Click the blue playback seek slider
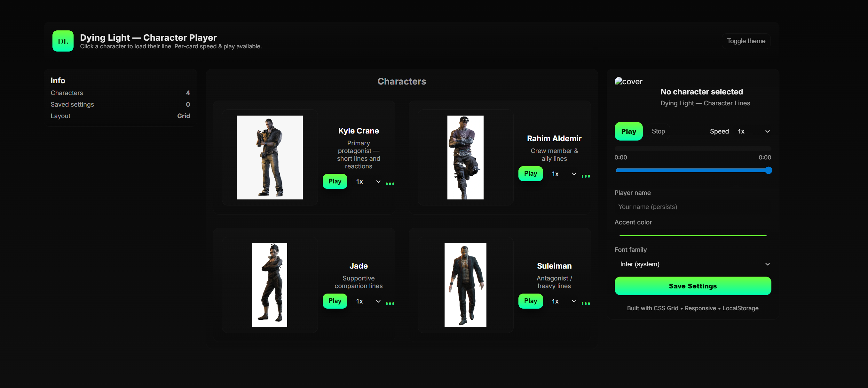This screenshot has height=388, width=868. click(x=693, y=170)
